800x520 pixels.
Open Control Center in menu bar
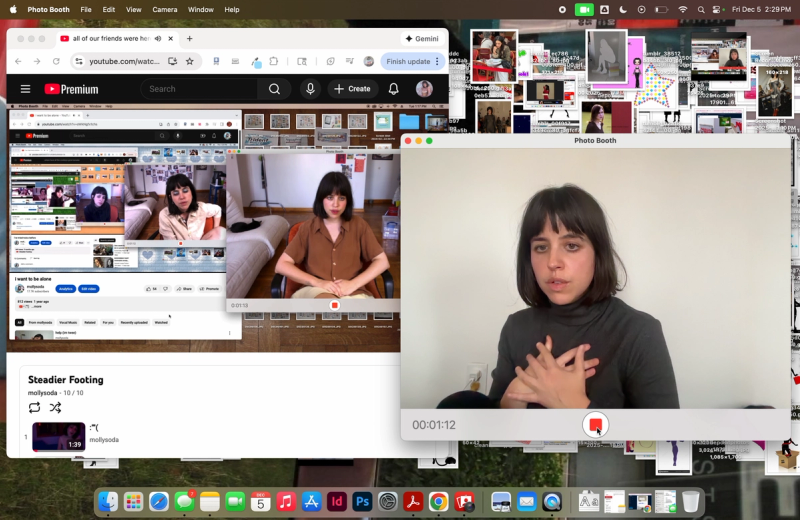coord(717,9)
